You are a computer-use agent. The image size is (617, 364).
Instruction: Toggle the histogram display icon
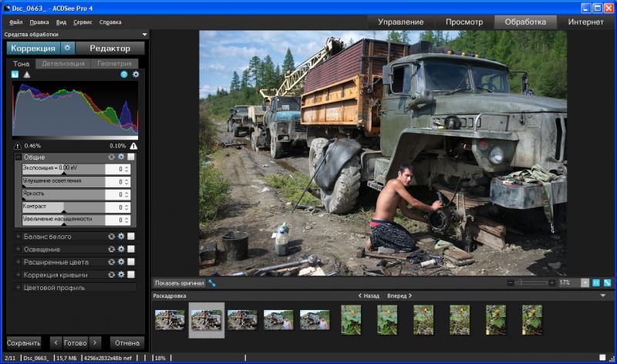(x=15, y=74)
